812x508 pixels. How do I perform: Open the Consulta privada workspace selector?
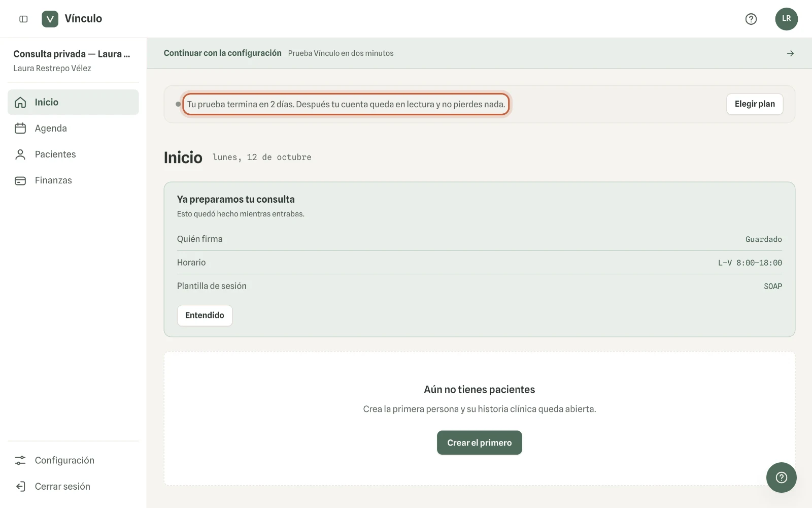click(x=73, y=60)
